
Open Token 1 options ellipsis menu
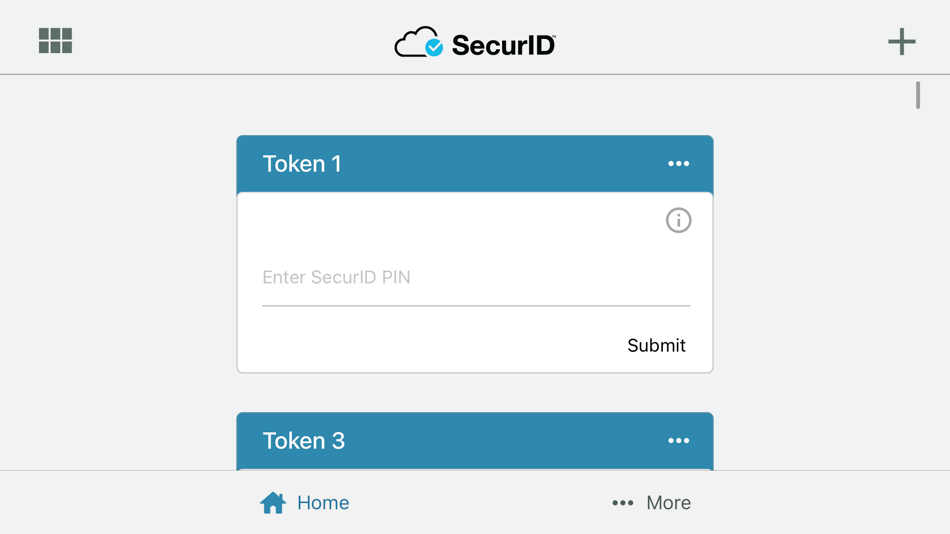click(x=678, y=164)
